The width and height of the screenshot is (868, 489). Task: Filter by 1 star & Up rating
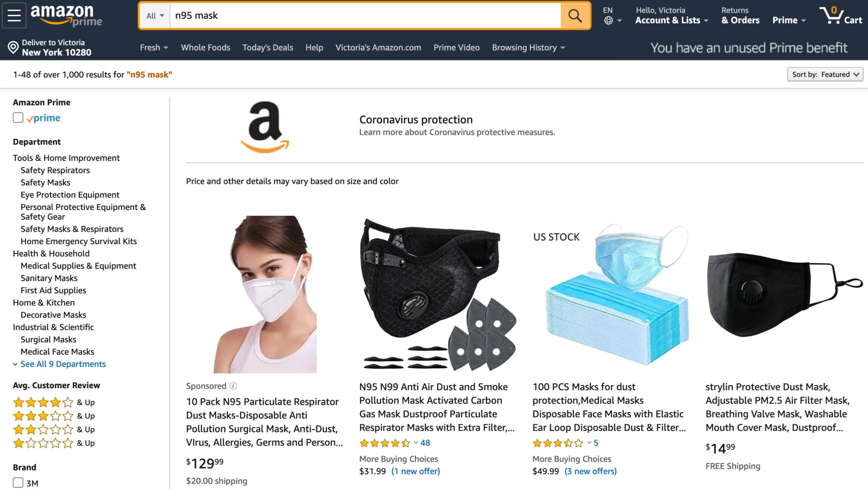(54, 443)
